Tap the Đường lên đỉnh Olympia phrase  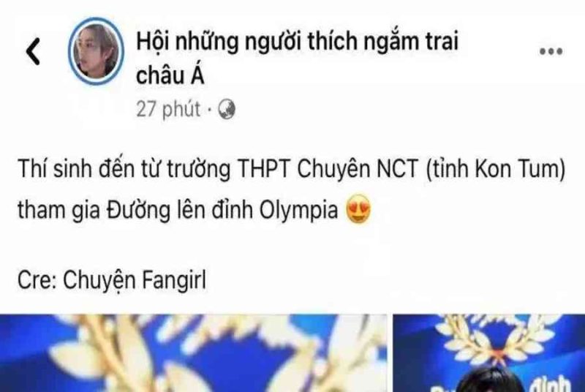[x=222, y=210]
